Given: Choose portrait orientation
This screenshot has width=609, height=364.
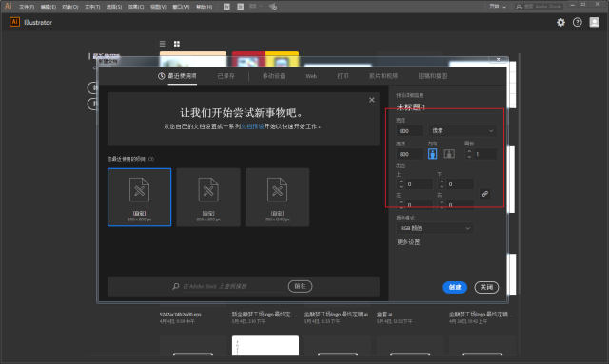Looking at the screenshot, I should point(432,154).
